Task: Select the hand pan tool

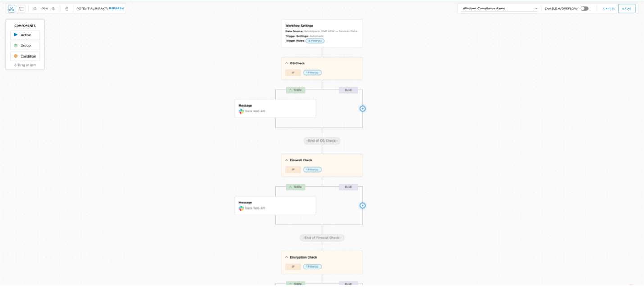Action: (x=67, y=8)
